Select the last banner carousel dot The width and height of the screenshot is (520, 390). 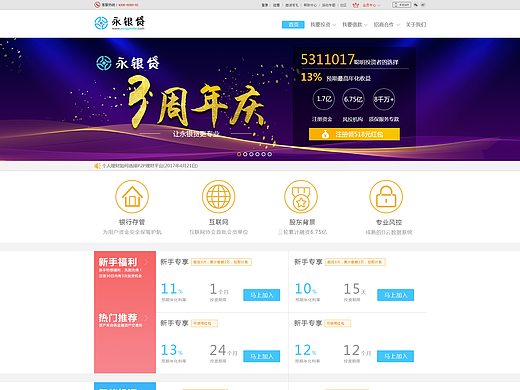(x=270, y=154)
